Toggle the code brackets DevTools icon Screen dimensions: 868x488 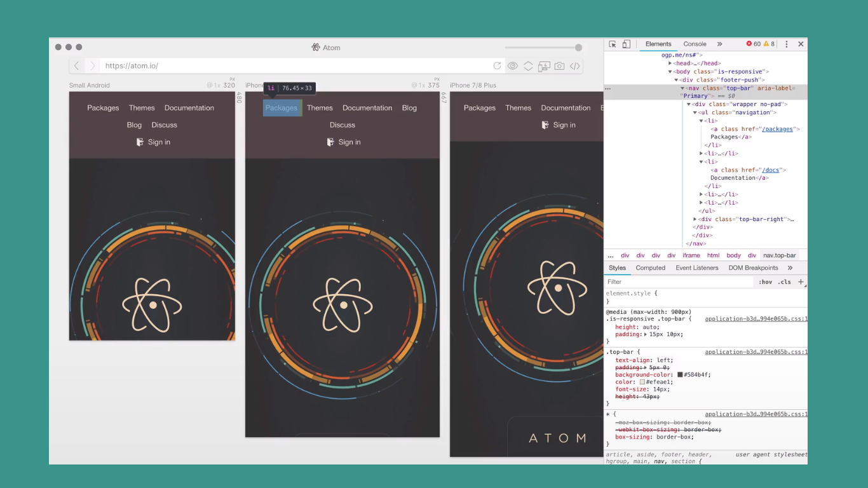tap(574, 66)
